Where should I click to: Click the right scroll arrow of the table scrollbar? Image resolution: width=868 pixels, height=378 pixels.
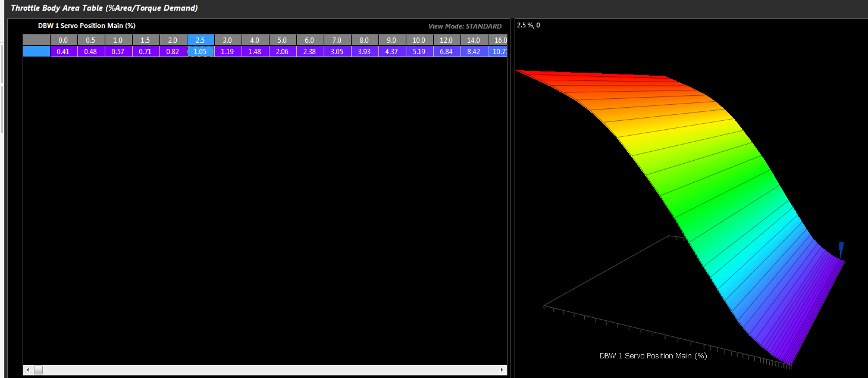click(503, 370)
